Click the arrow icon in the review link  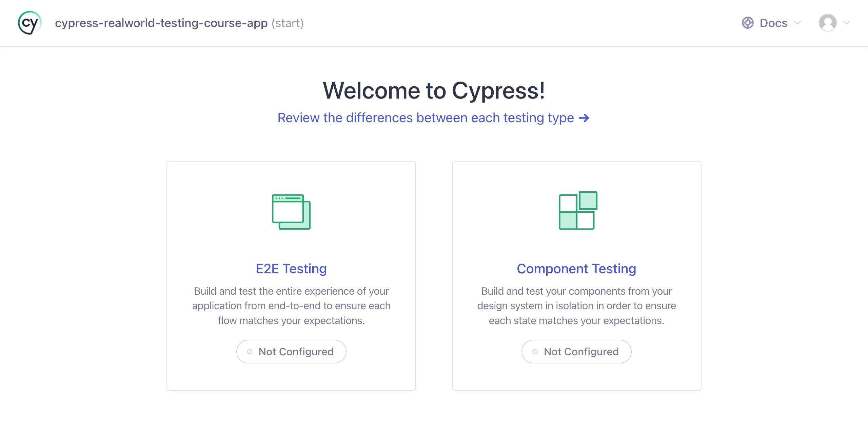[x=584, y=118]
